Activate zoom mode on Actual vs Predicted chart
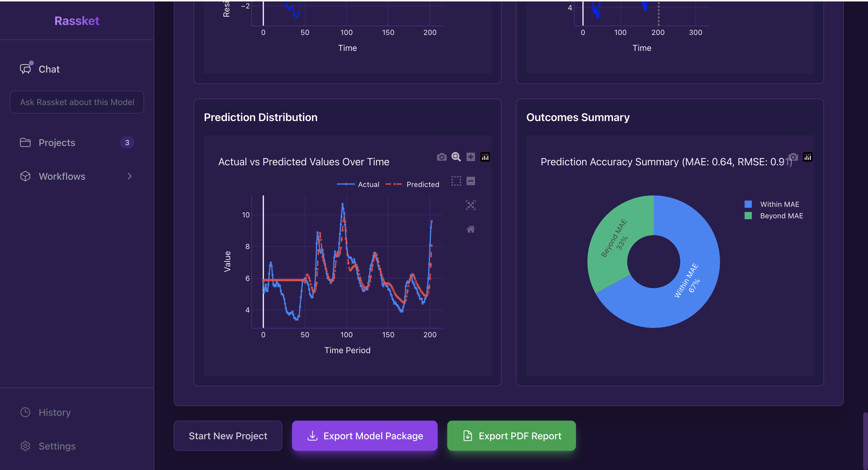 coord(456,157)
